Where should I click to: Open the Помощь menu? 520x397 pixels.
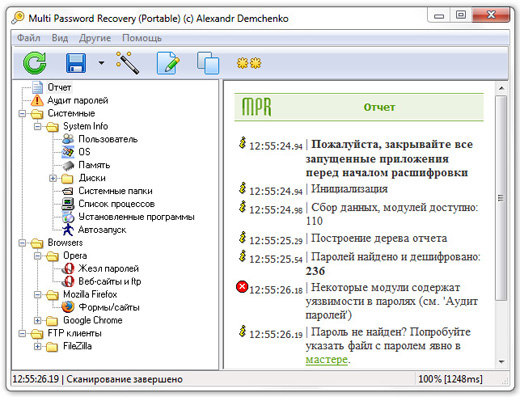(x=142, y=38)
